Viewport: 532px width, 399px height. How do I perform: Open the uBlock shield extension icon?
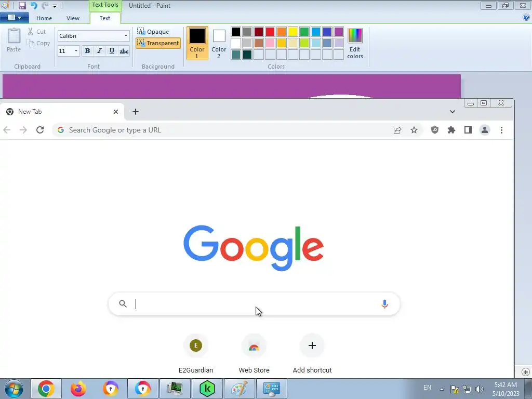tap(435, 130)
